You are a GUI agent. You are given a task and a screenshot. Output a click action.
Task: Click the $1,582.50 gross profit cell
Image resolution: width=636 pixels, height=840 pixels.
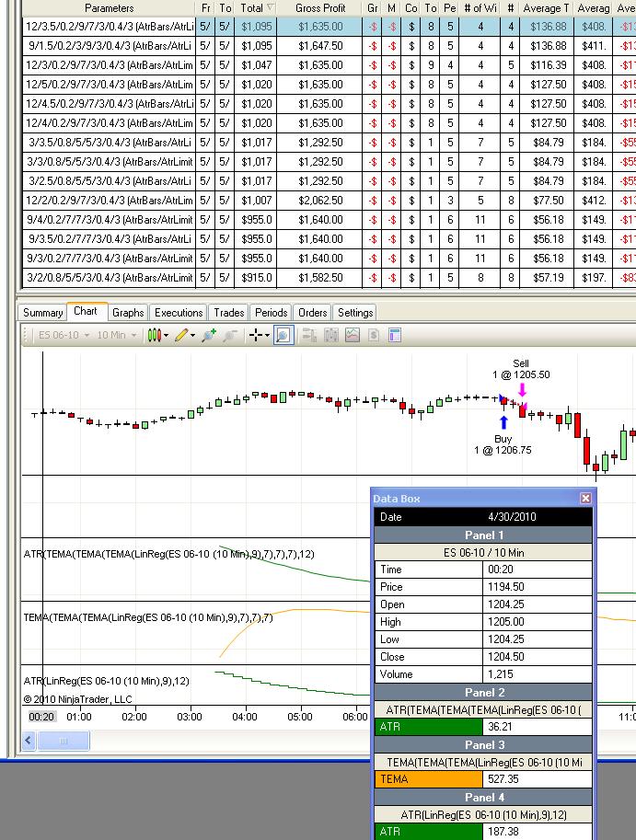[320, 277]
